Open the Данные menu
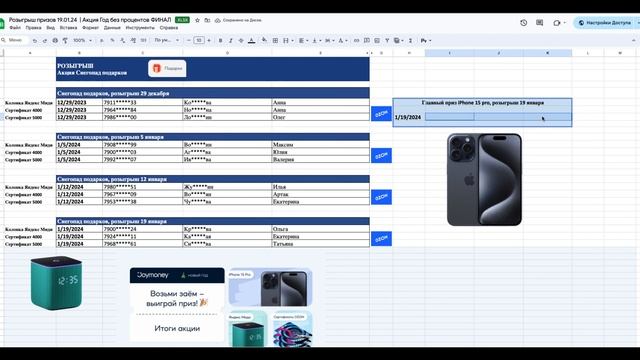The image size is (640, 360). click(x=112, y=28)
